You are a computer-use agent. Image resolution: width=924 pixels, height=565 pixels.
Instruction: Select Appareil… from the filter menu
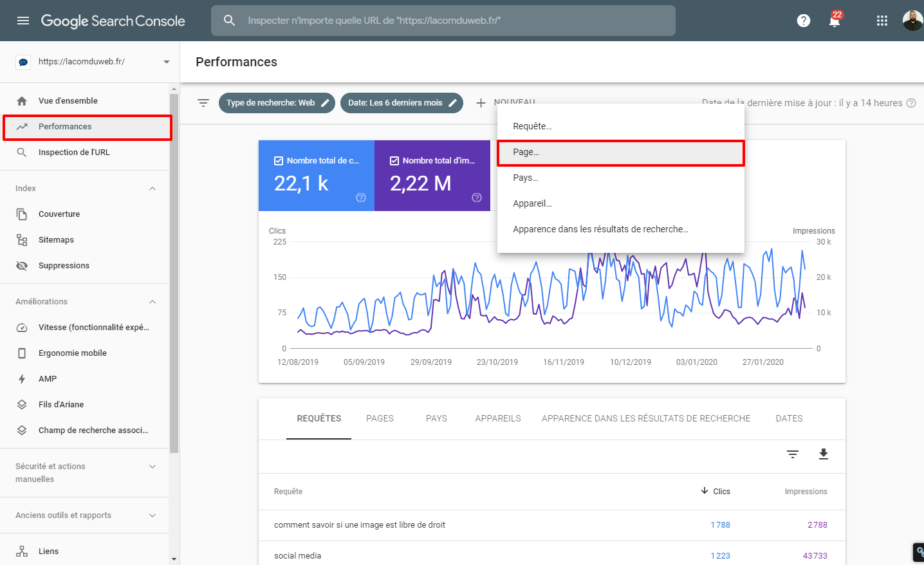coord(621,203)
